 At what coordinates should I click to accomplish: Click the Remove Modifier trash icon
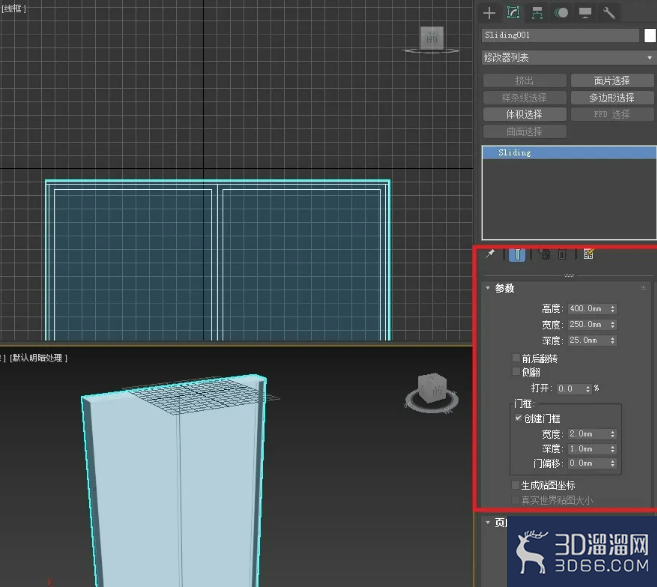(x=562, y=254)
